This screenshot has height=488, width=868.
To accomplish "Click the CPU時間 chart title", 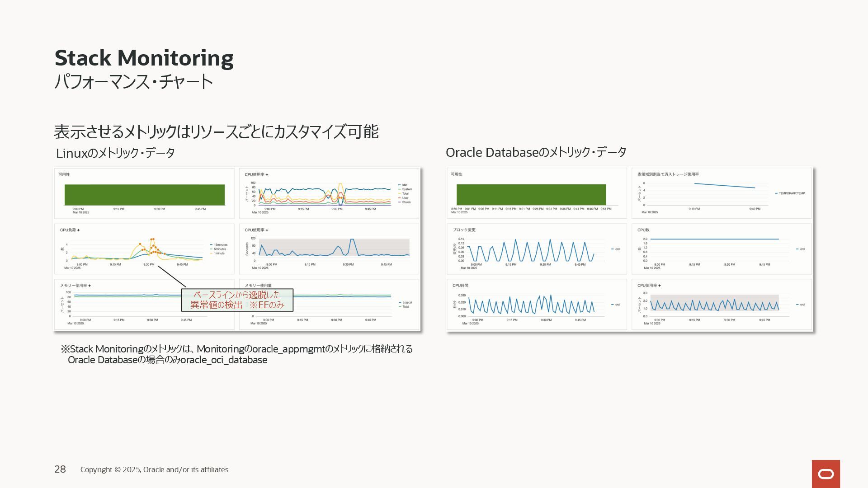I will pos(460,286).
